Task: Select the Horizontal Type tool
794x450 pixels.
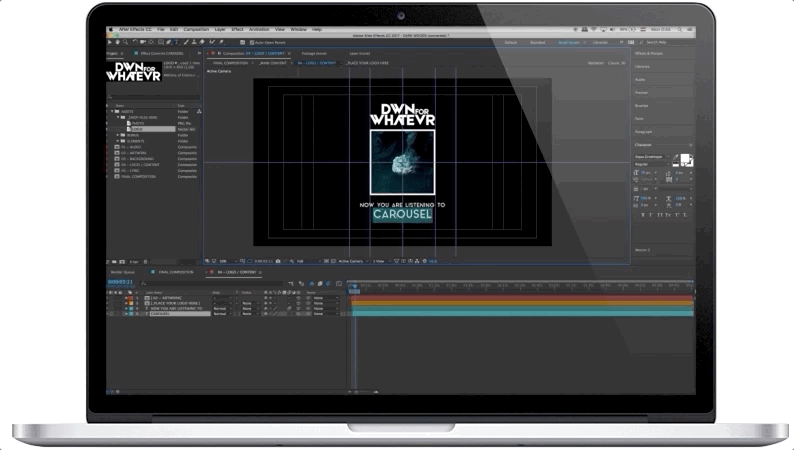Action: [176, 43]
